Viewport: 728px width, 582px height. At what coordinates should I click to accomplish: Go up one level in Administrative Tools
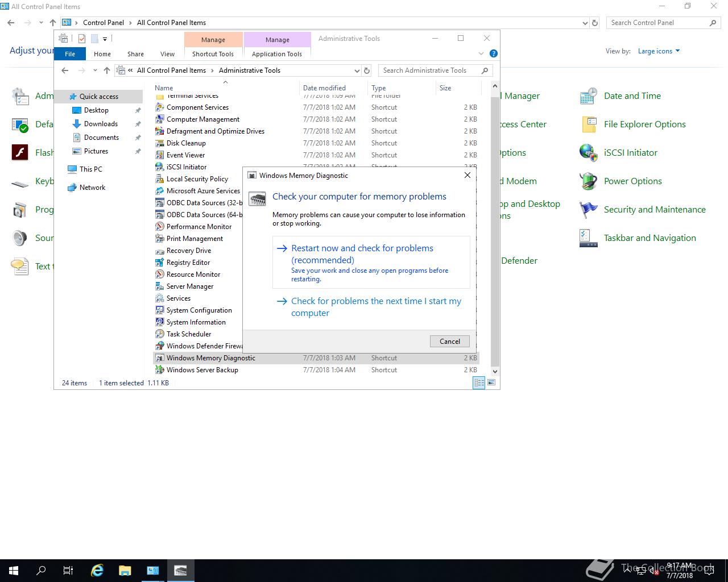(107, 70)
